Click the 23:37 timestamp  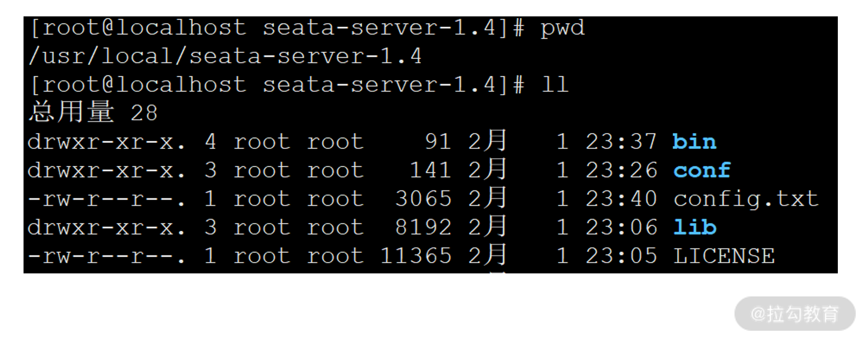pos(621,142)
